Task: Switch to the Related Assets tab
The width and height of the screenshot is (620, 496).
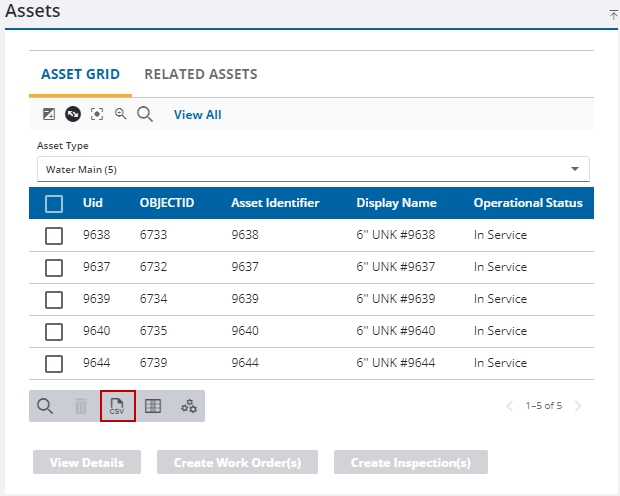Action: (200, 74)
